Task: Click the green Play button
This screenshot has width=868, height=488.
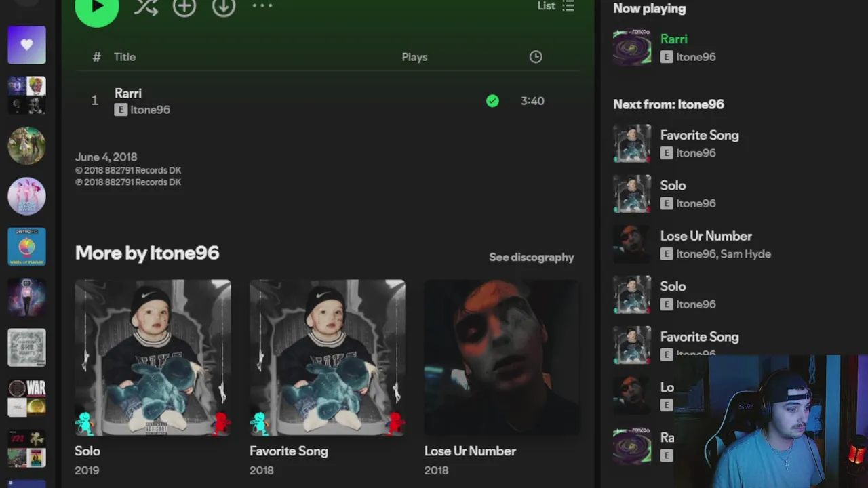Action: pyautogui.click(x=97, y=7)
